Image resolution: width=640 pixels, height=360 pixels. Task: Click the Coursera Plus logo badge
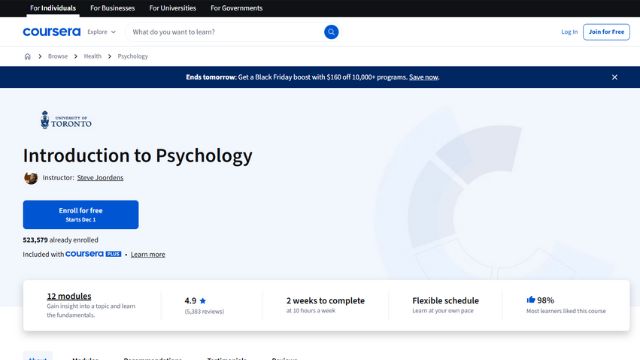93,254
